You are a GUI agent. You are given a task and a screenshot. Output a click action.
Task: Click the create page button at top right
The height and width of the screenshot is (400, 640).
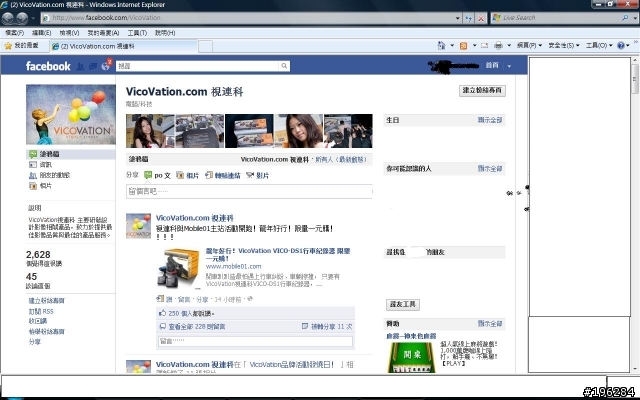[x=482, y=90]
